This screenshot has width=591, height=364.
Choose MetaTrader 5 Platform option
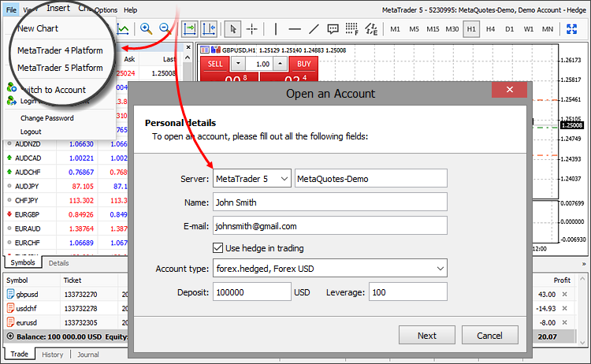tap(60, 68)
